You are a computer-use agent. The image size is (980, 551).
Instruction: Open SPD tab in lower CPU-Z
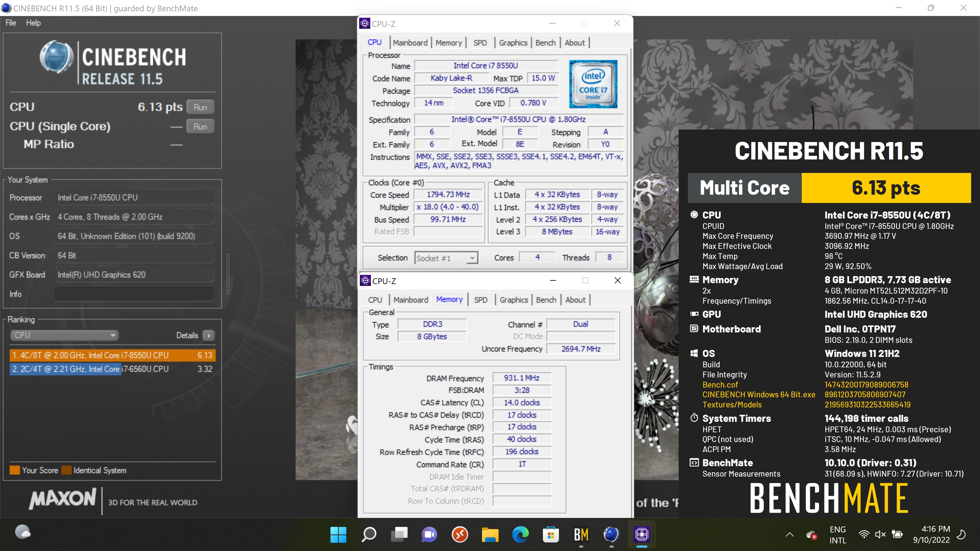tap(481, 300)
